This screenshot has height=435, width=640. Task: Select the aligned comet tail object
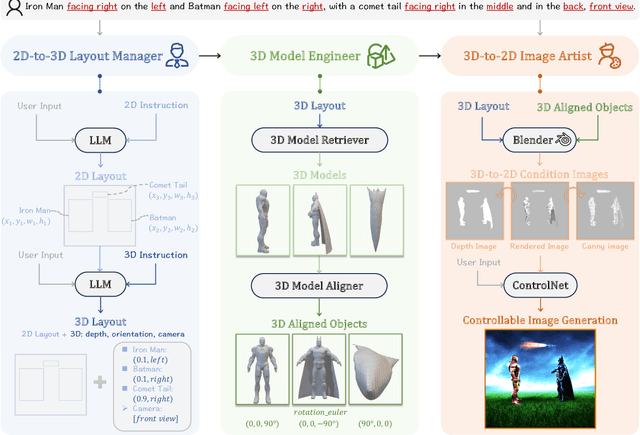376,366
